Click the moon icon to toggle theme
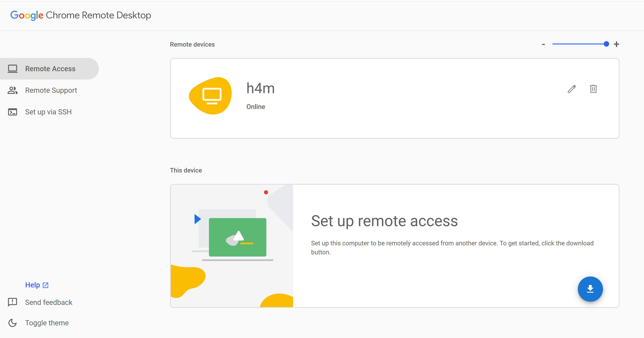 tap(13, 323)
